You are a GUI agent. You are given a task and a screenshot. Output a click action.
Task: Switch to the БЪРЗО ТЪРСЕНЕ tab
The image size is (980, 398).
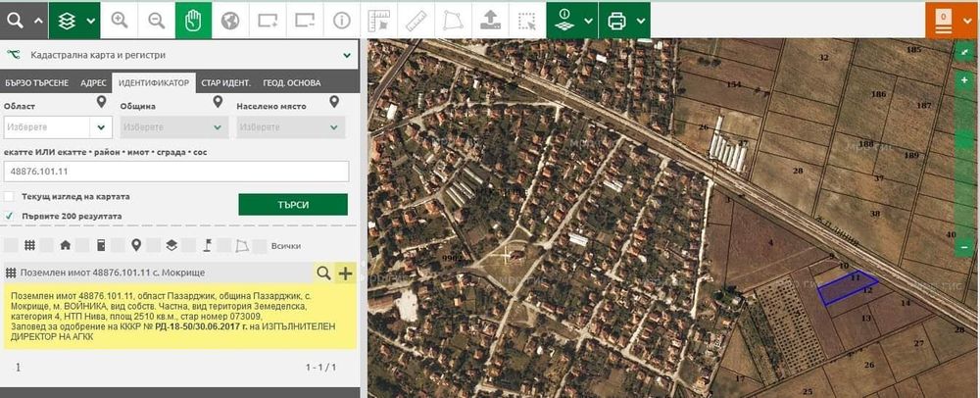pos(37,82)
